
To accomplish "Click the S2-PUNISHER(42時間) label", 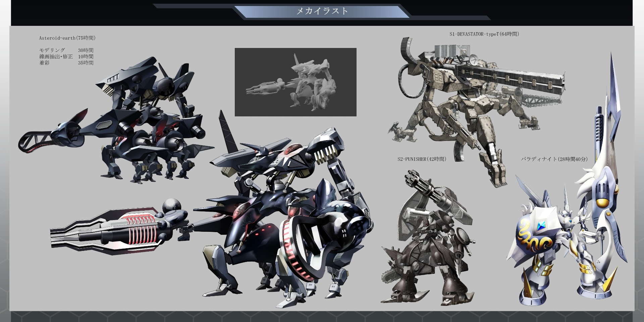I will pyautogui.click(x=422, y=159).
